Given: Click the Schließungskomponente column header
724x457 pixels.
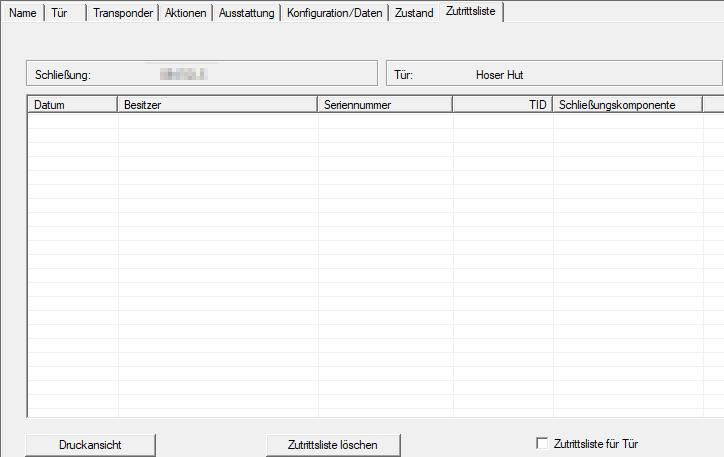Looking at the screenshot, I should click(x=627, y=104).
